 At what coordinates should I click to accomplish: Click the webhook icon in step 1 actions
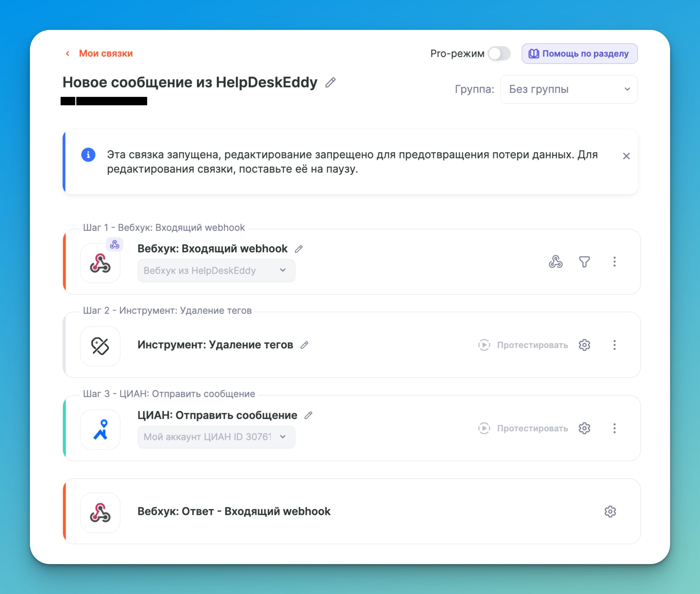(555, 262)
